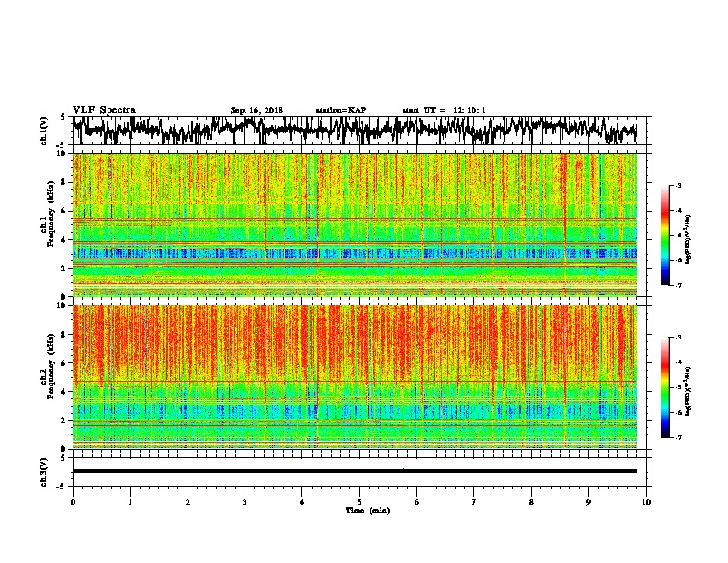The height and width of the screenshot is (563, 728).
Task: Click the ch.2 spectrogram color bar
Action: point(665,387)
